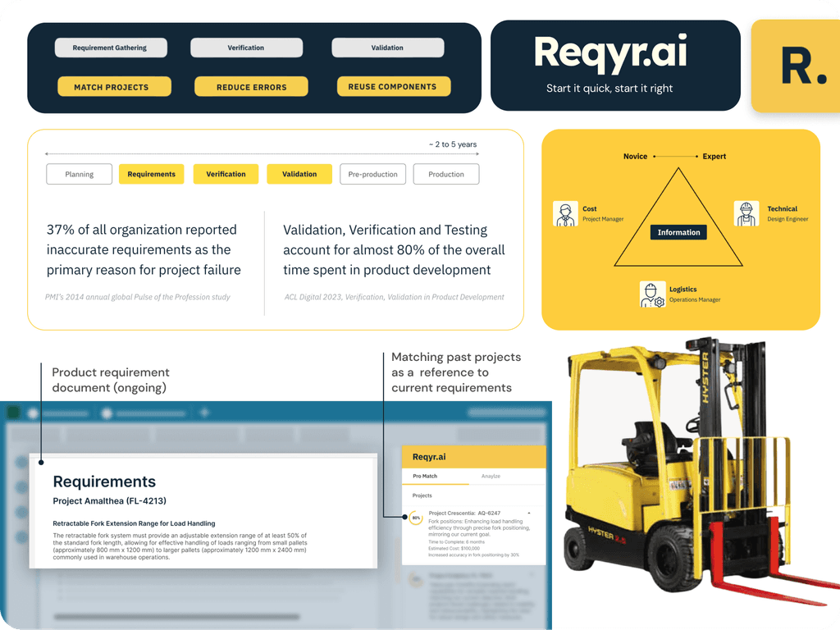
Task: Click the 80% match progress ring
Action: [416, 518]
